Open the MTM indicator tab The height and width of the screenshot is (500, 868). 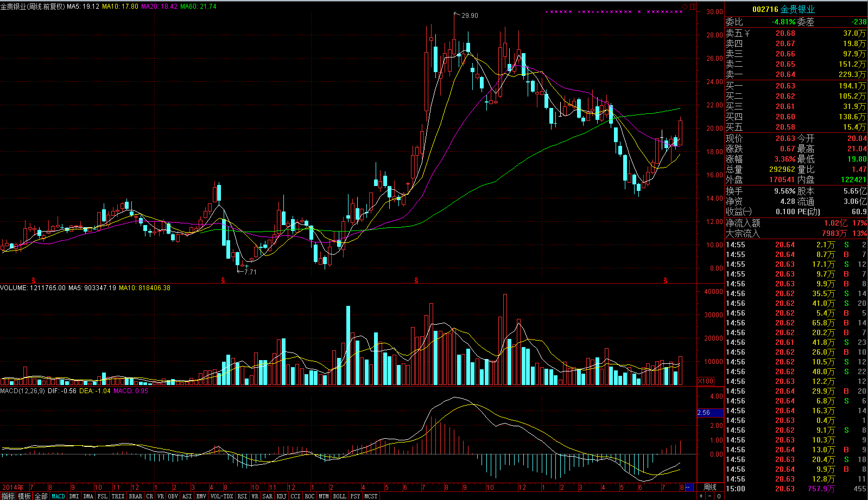pos(324,496)
